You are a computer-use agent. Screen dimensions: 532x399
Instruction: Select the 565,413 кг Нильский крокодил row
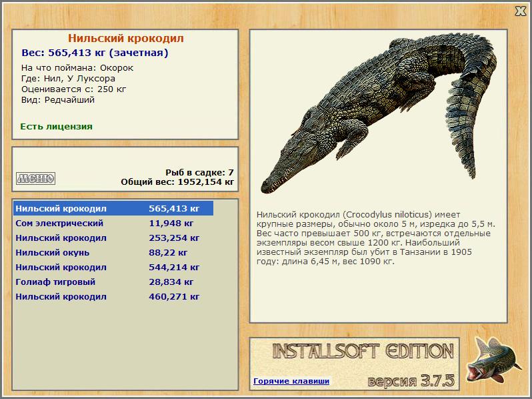click(x=113, y=208)
